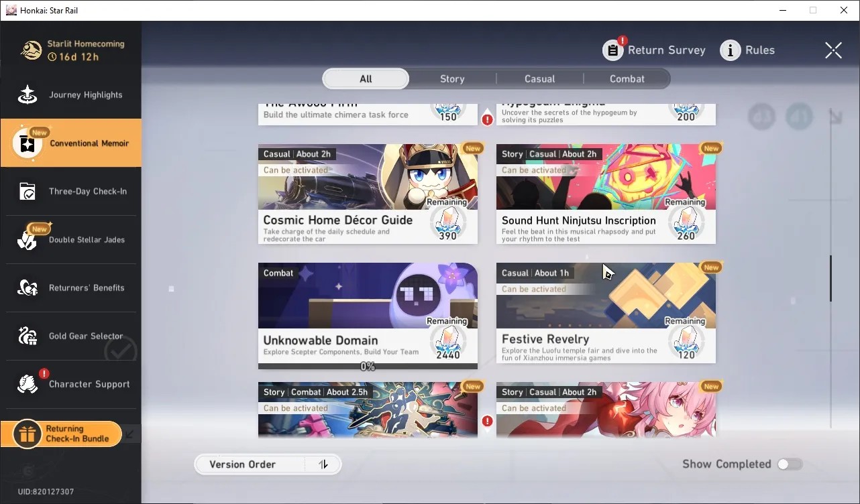
Task: Click the vertical scrollbar thumb of the memoir list
Action: pos(830,278)
